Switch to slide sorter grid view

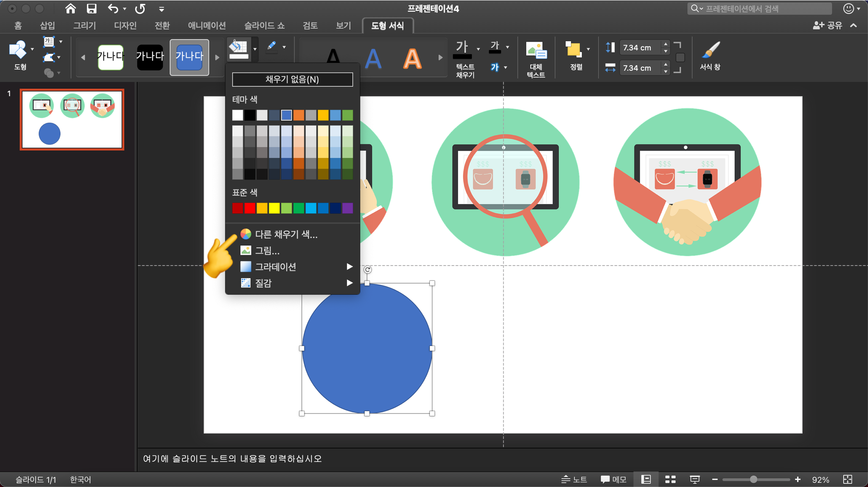670,479
